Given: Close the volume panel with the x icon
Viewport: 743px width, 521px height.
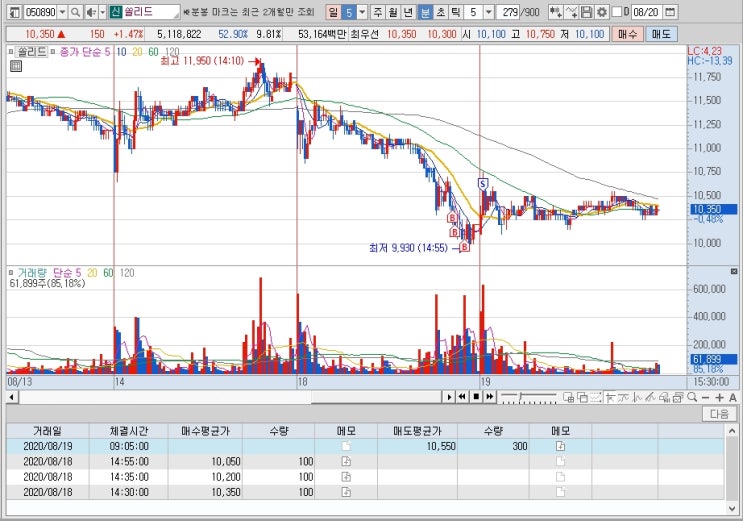Looking at the screenshot, I should coord(734,271).
